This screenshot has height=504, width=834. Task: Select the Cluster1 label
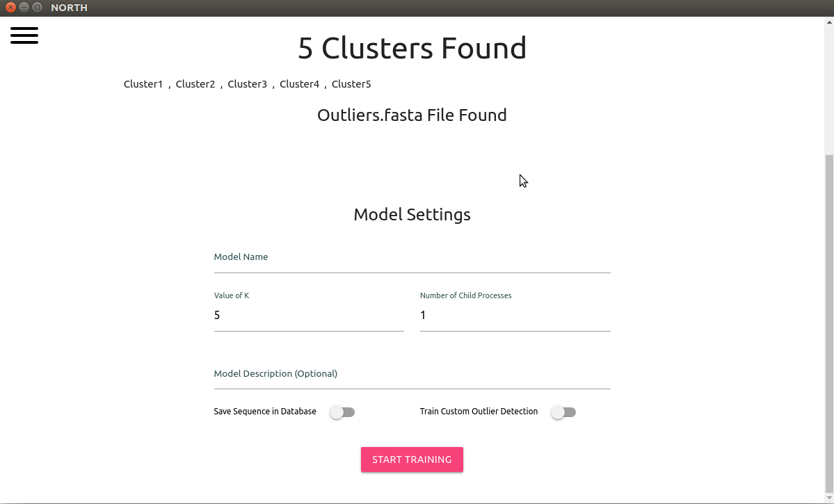tap(143, 84)
